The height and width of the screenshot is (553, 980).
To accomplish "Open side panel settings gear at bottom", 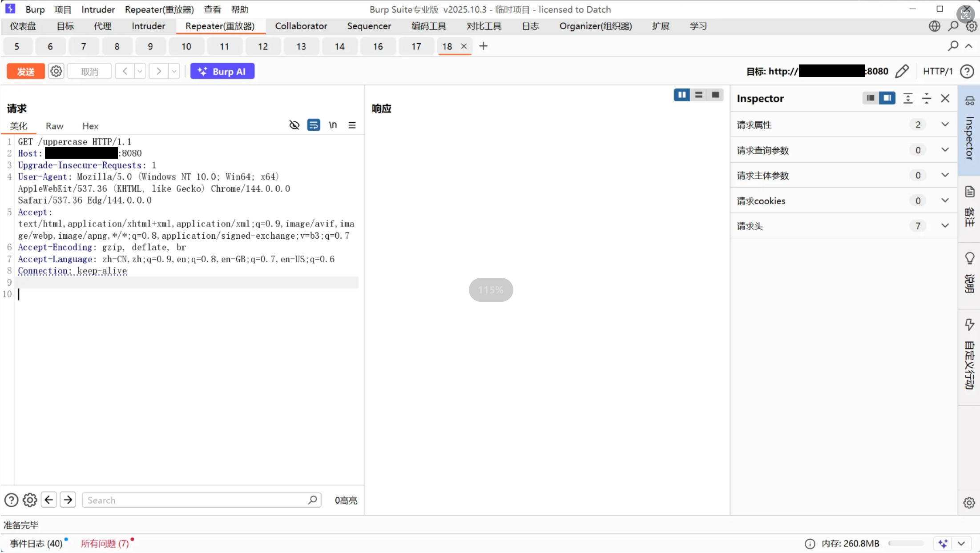I will (x=969, y=503).
